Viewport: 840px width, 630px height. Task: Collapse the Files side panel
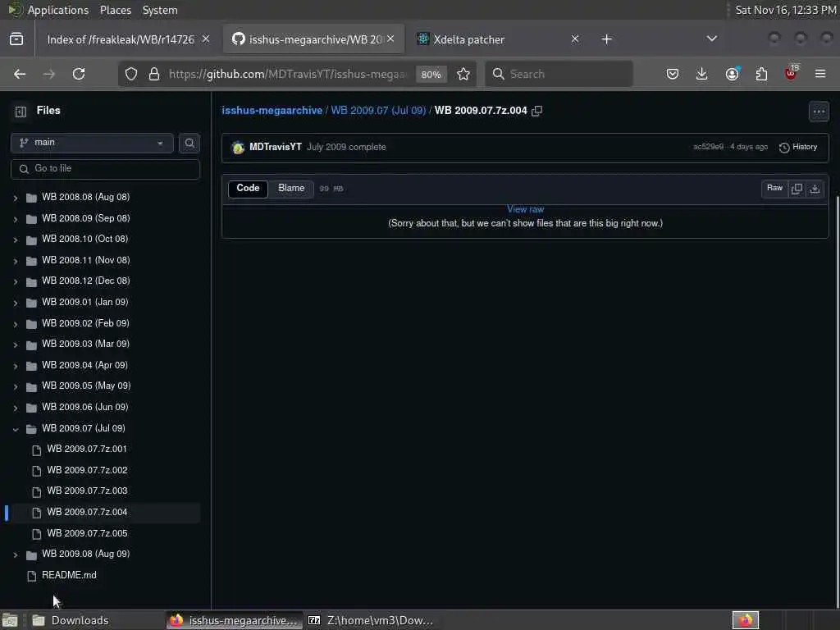21,112
